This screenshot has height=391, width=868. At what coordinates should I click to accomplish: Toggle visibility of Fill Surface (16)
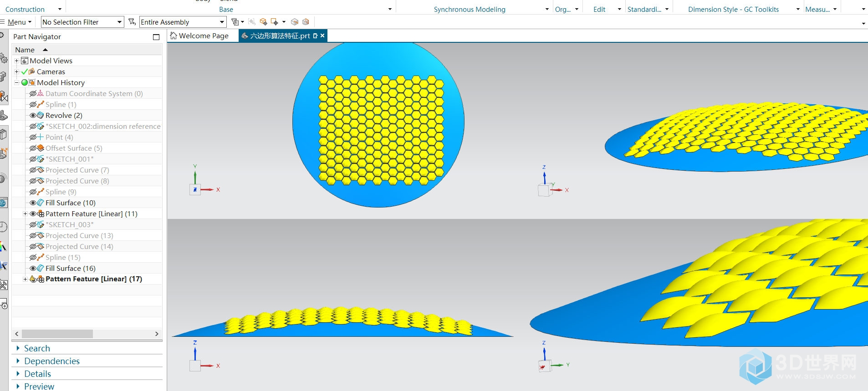click(x=33, y=268)
